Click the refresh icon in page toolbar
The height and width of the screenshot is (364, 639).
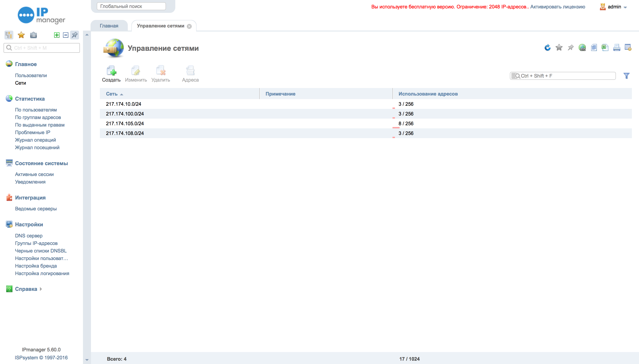(547, 47)
